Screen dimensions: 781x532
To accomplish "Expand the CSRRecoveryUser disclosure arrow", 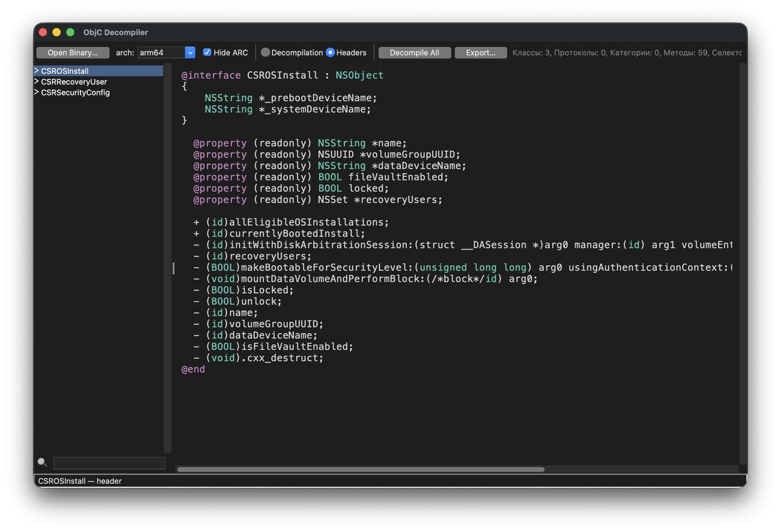I will pos(36,82).
